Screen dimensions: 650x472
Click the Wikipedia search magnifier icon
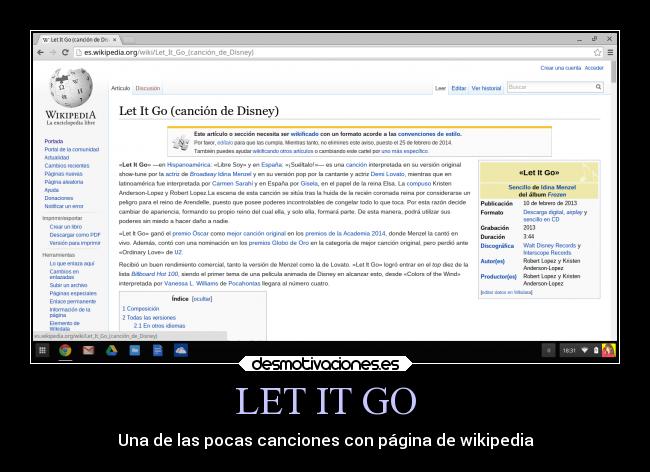598,87
